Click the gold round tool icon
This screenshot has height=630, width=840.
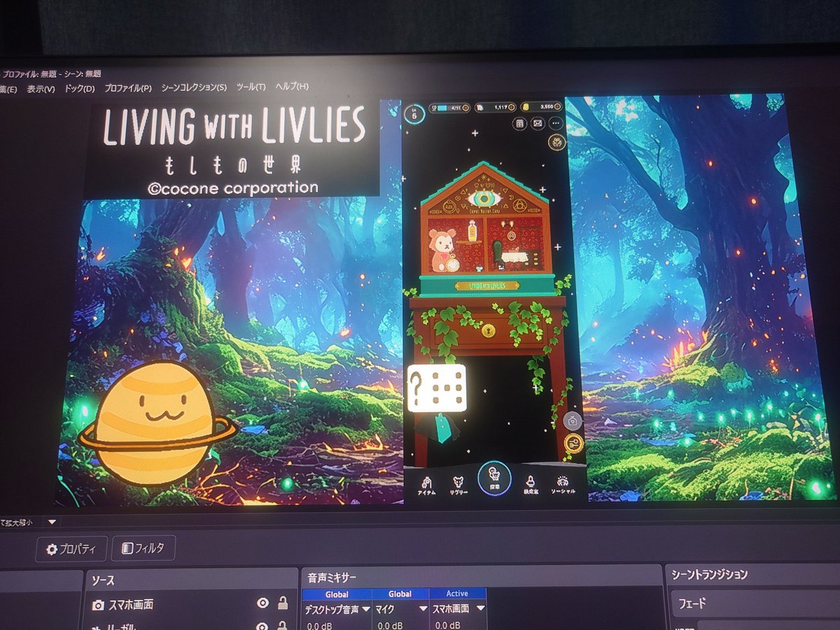coord(574,444)
